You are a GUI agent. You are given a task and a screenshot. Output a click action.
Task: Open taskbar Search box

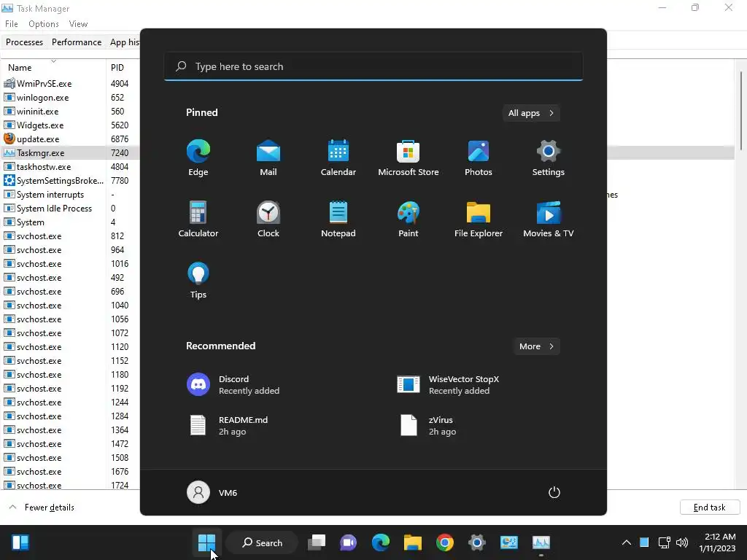[262, 542]
